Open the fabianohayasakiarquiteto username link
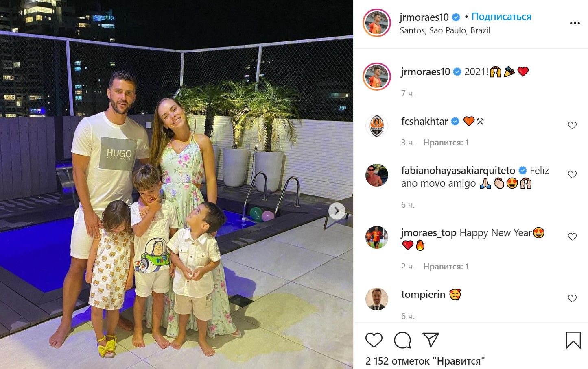Image resolution: width=588 pixels, height=369 pixels. pos(458,170)
